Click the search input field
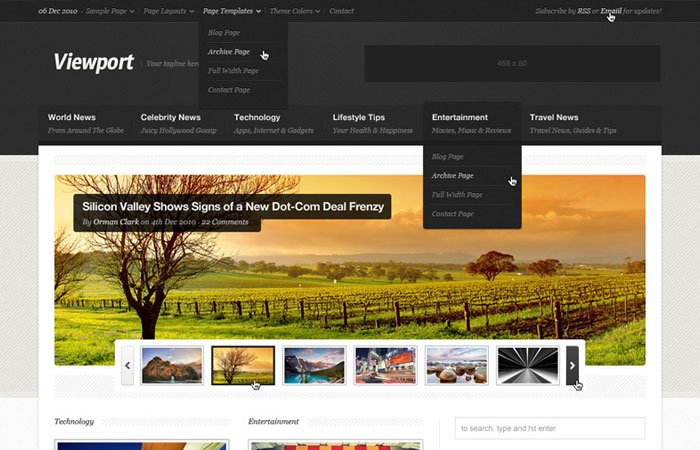Screen dimensions: 700x450 pyautogui.click(x=550, y=429)
